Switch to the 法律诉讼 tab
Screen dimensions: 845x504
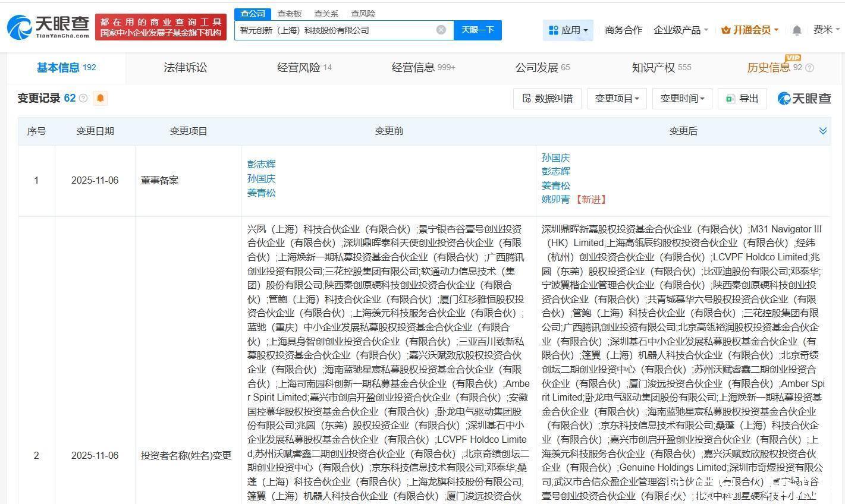tap(185, 68)
